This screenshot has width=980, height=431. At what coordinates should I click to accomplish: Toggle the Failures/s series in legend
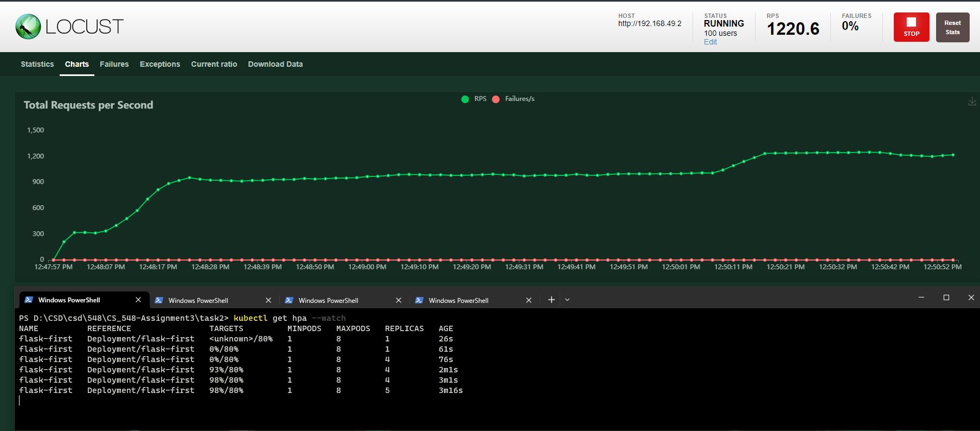coord(513,99)
